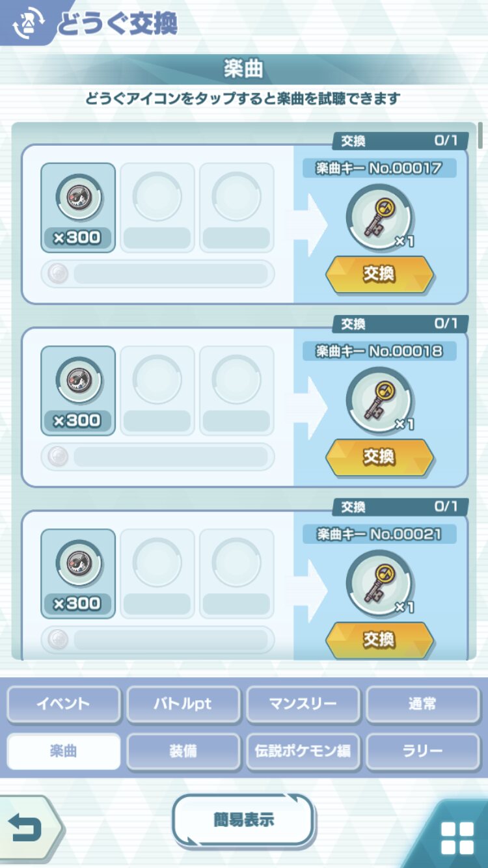
Task: Exchange for 楽曲キー No.00021
Action: pyautogui.click(x=379, y=640)
